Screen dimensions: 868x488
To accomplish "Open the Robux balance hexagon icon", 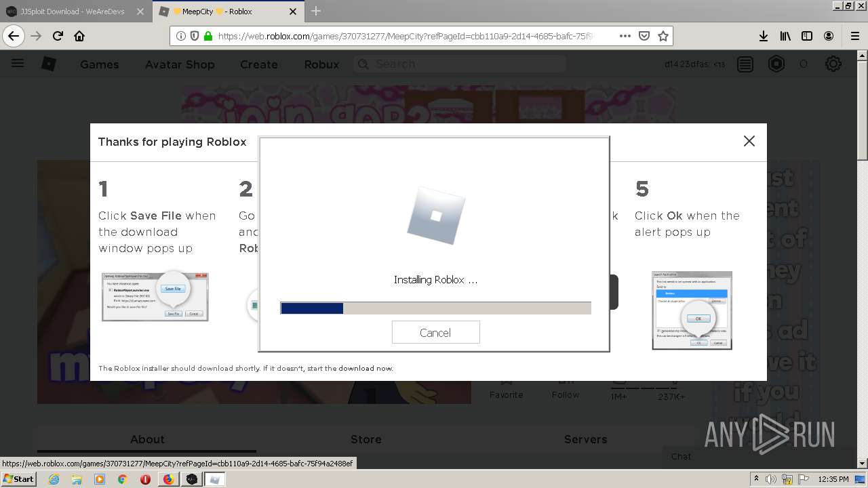I will 776,64.
